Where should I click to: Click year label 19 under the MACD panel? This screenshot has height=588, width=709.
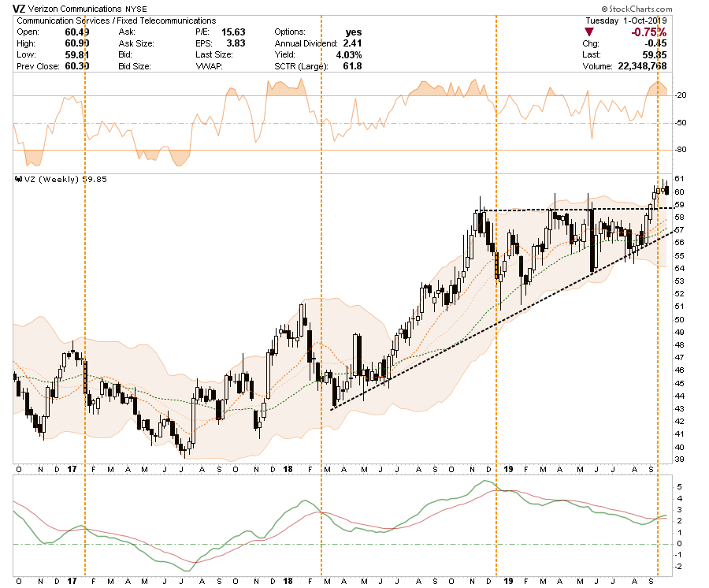tap(508, 581)
